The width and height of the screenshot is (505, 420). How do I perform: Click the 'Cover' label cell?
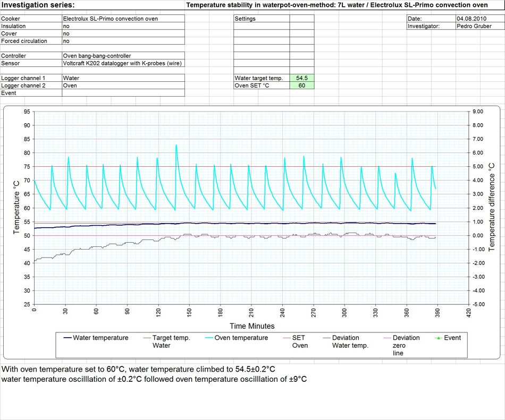click(31, 33)
